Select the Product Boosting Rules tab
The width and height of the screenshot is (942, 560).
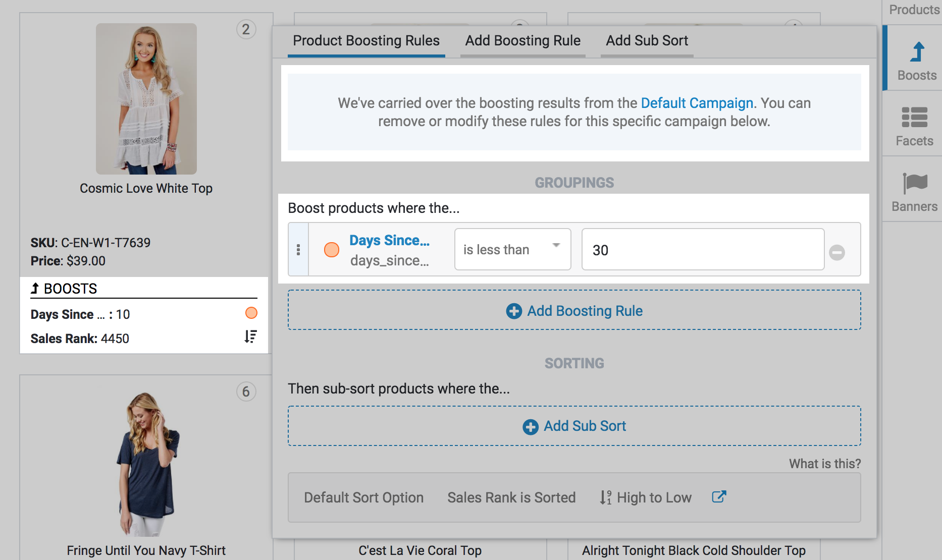tap(366, 41)
